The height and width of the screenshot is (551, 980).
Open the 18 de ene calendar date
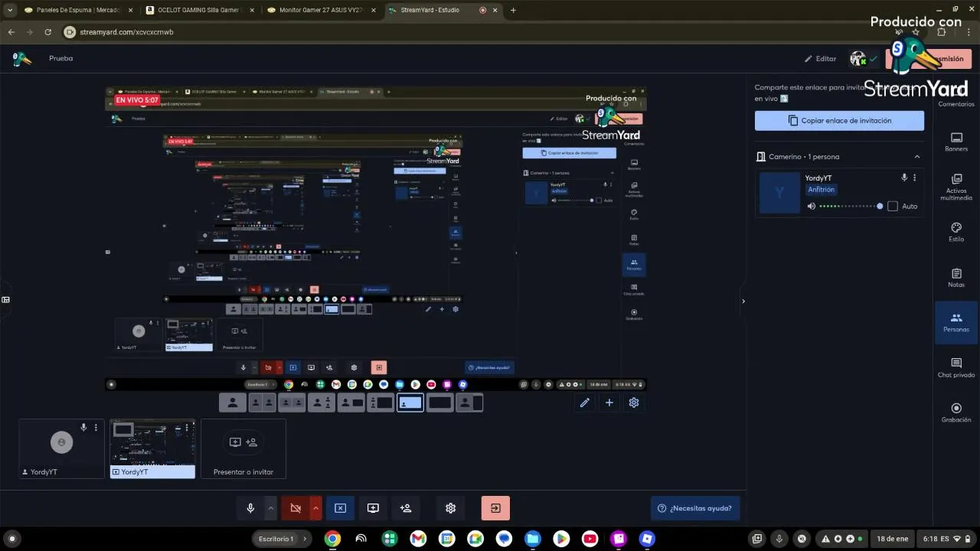[x=893, y=539]
